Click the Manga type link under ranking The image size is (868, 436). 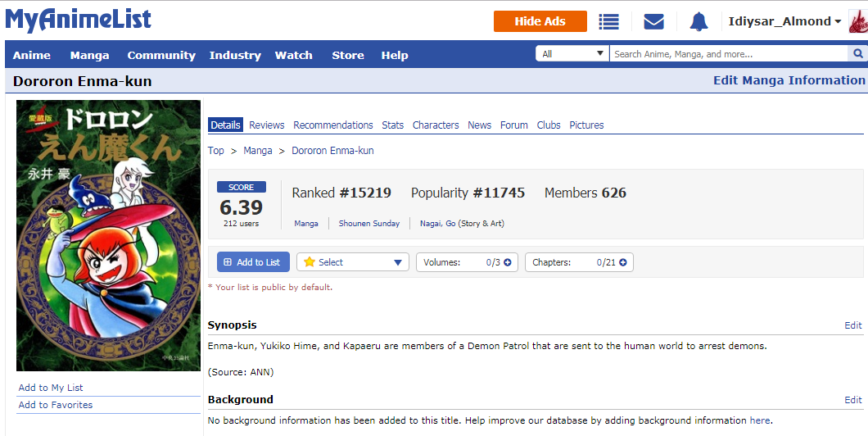click(306, 223)
